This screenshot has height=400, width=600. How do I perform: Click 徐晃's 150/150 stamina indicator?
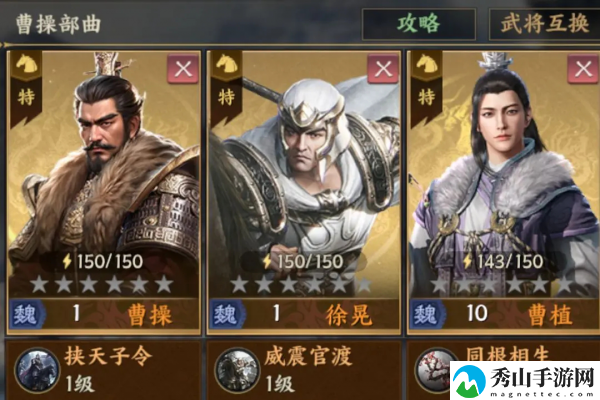[x=304, y=261]
